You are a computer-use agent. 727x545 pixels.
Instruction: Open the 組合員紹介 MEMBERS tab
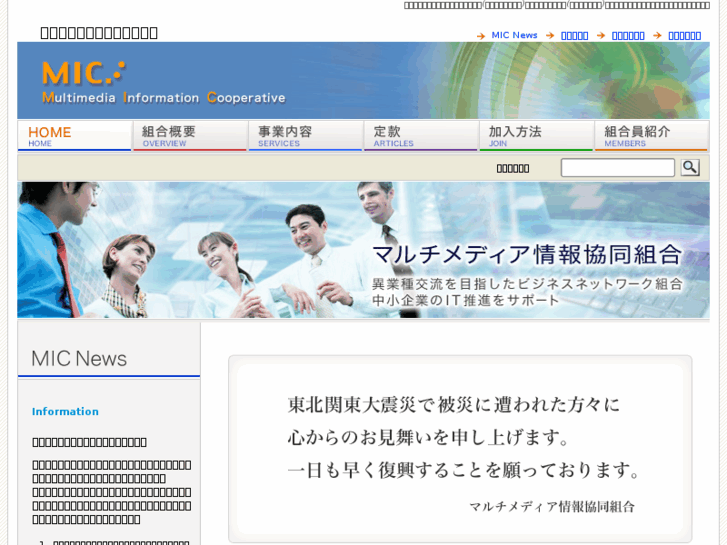point(651,136)
